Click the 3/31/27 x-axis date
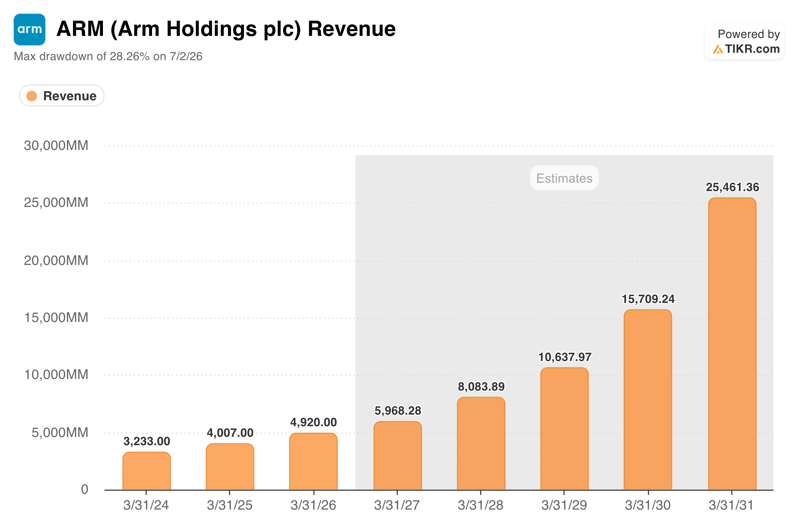Viewport: 798px width, 532px height. pyautogui.click(x=397, y=505)
